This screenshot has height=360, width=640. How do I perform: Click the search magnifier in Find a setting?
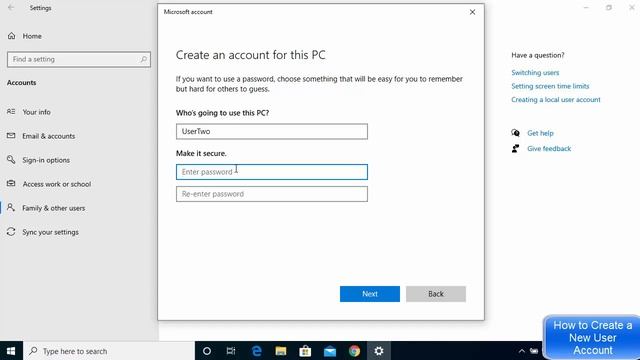143,60
